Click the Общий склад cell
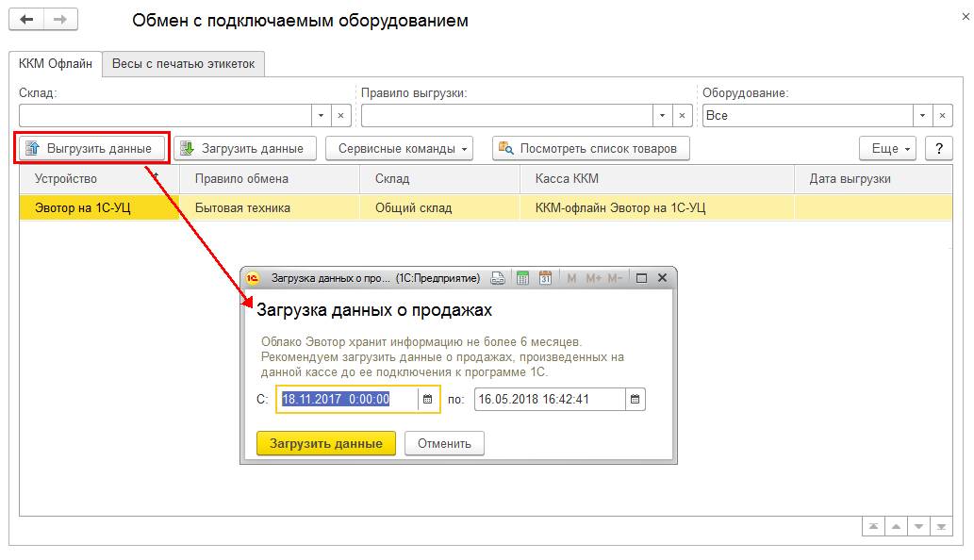The image size is (974, 560). 439,208
